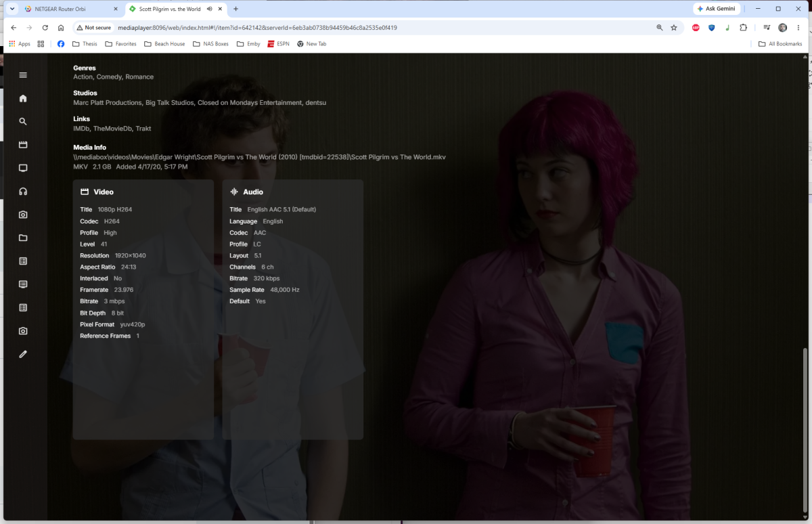The image size is (812, 524).
Task: Open the New Tab bookmark
Action: coord(311,43)
